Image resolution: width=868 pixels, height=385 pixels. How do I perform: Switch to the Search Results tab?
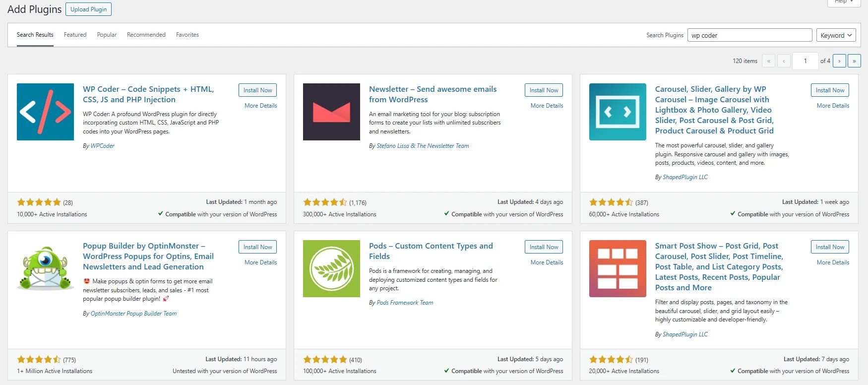[35, 35]
